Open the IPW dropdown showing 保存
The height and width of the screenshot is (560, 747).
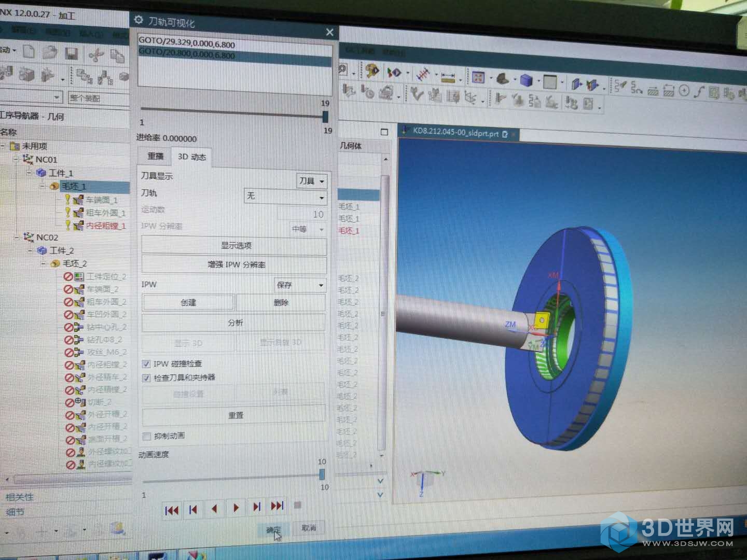click(x=299, y=285)
